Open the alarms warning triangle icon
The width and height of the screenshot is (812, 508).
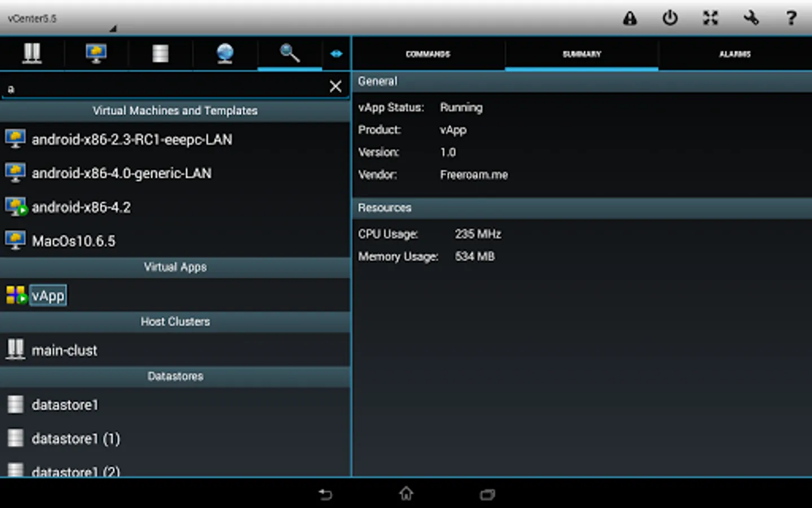pyautogui.click(x=630, y=18)
